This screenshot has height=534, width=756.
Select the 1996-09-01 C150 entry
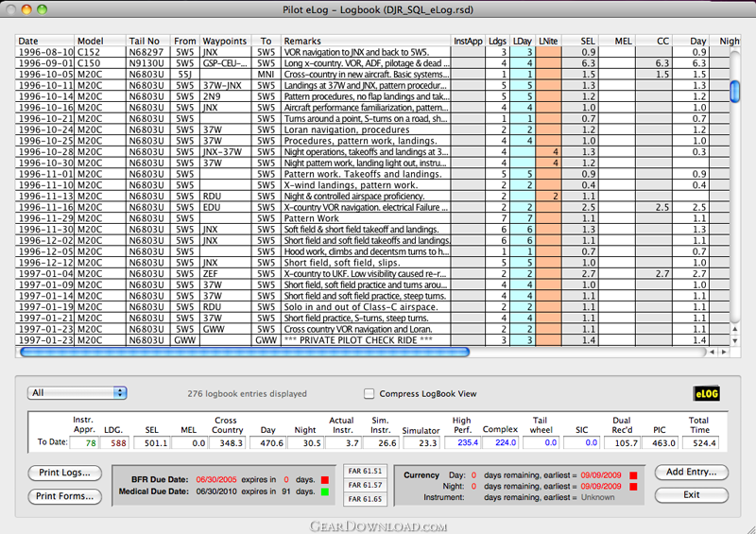pyautogui.click(x=371, y=63)
